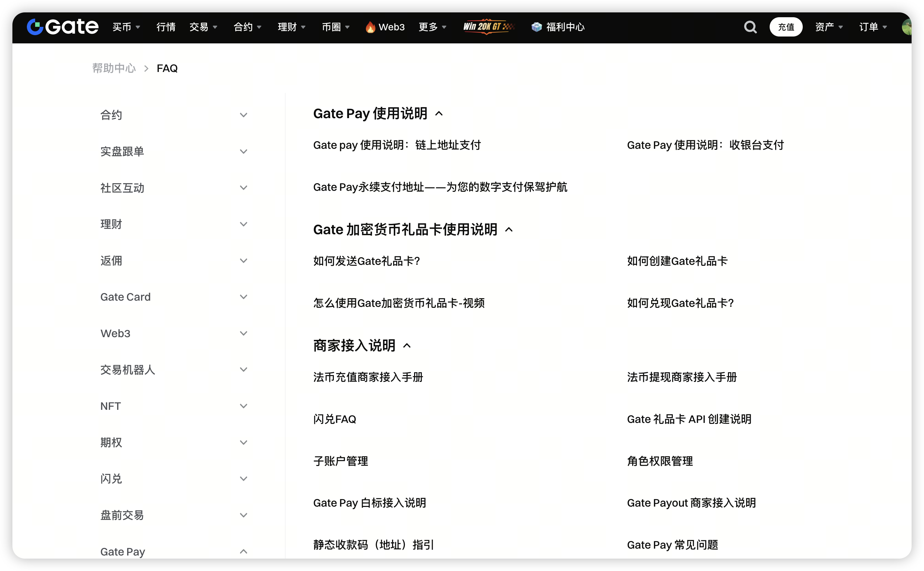The image size is (924, 571).
Task: Expand Gate Card sidebar category
Action: click(x=243, y=297)
